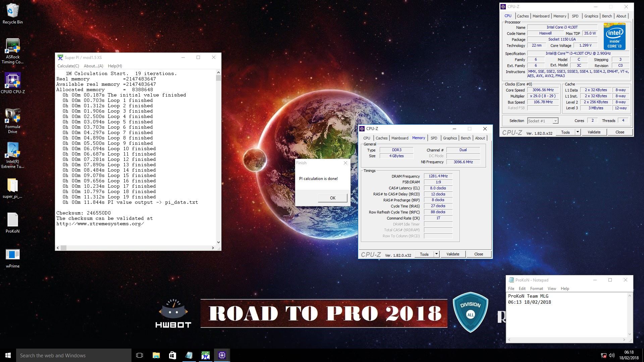Open About menu in Super PI
The width and height of the screenshot is (644, 362).
coord(93,66)
